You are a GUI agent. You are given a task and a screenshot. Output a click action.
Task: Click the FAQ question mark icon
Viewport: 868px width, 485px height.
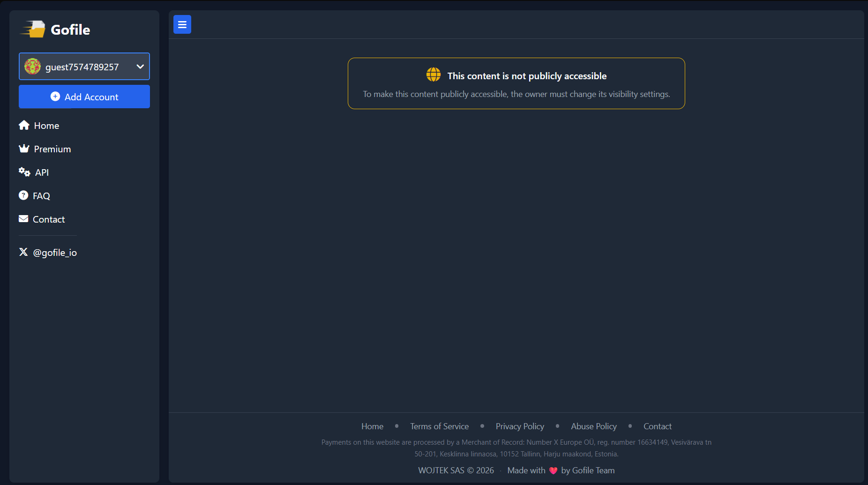pos(23,195)
